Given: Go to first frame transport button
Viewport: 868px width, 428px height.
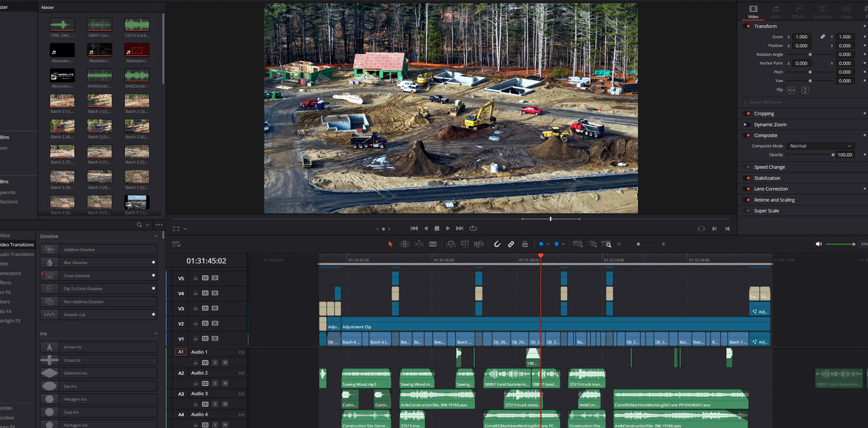Looking at the screenshot, I should 414,229.
